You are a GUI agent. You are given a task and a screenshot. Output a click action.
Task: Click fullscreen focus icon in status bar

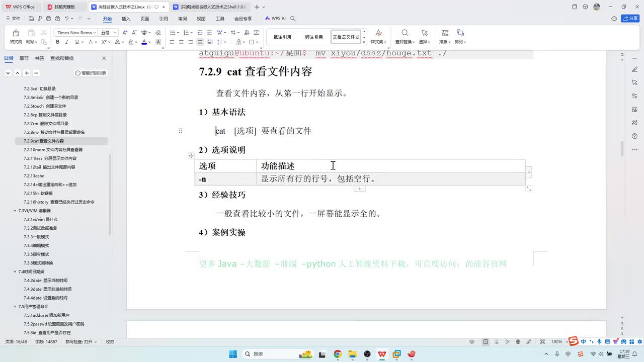542,342
